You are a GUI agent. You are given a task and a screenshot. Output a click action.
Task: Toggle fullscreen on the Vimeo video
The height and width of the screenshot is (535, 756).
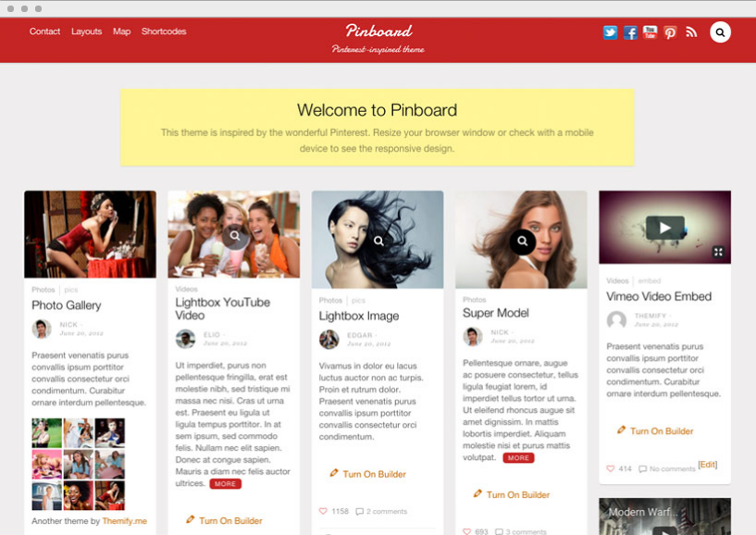click(x=718, y=252)
